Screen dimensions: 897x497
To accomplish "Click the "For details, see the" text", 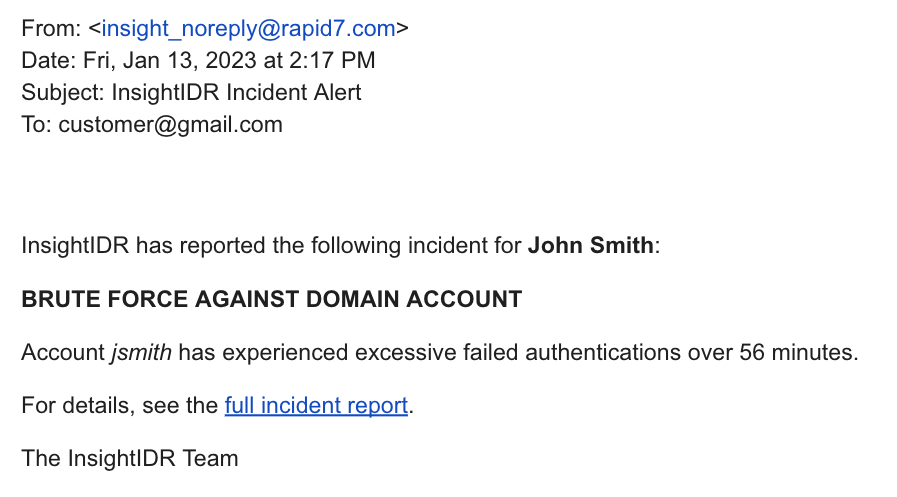I will pyautogui.click(x=119, y=406).
